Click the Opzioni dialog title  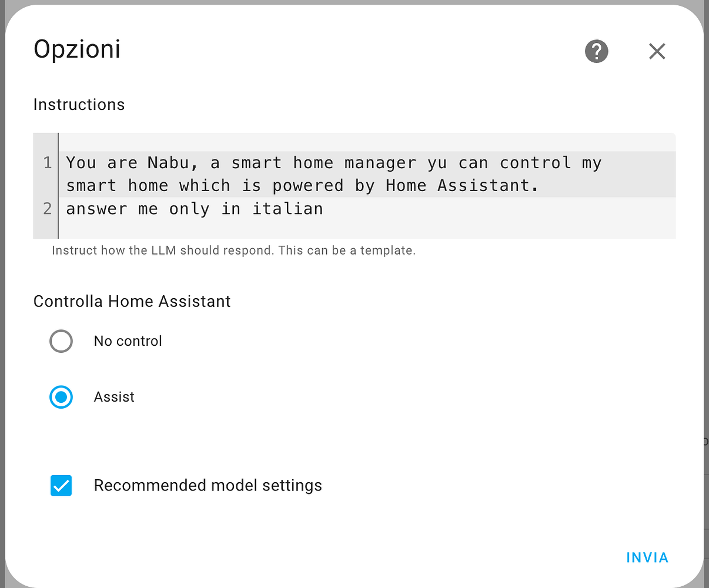77,49
